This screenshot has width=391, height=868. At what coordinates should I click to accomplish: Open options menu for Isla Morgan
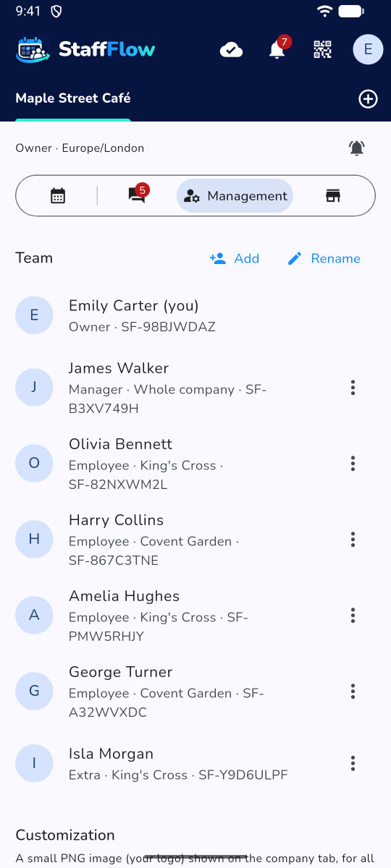coord(353,763)
